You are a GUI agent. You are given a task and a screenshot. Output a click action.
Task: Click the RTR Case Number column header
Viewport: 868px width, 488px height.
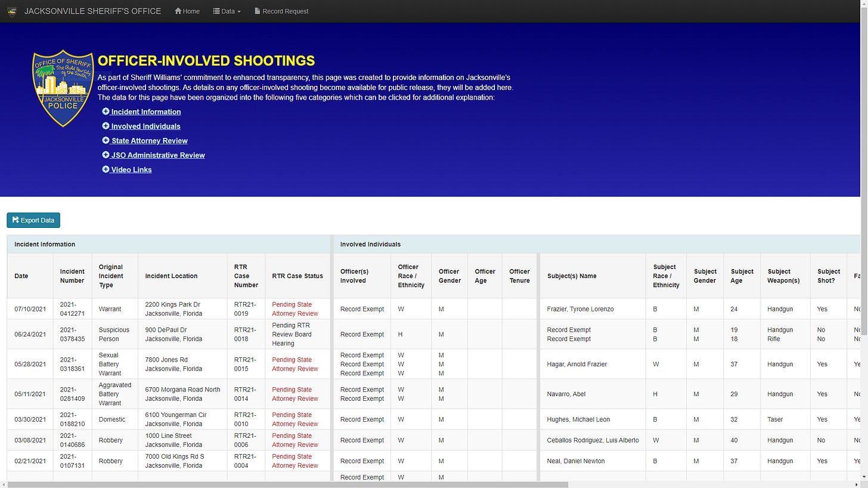pyautogui.click(x=246, y=276)
